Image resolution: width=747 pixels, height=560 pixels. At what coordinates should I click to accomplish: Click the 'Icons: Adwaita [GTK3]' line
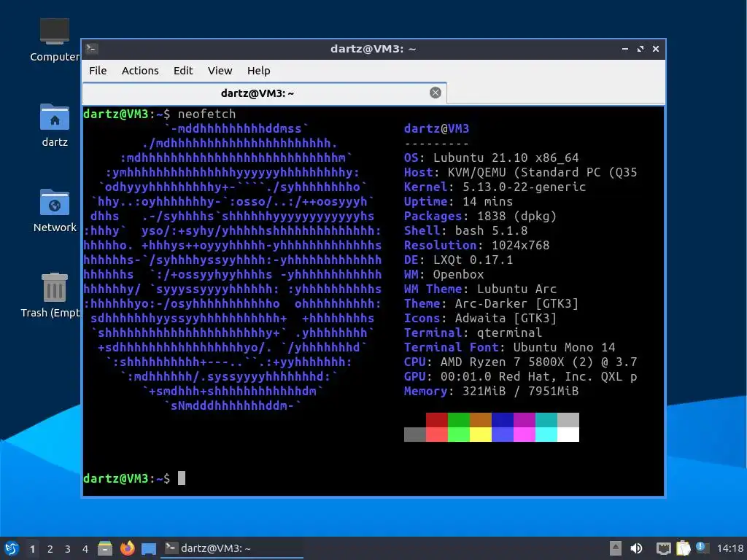point(480,318)
